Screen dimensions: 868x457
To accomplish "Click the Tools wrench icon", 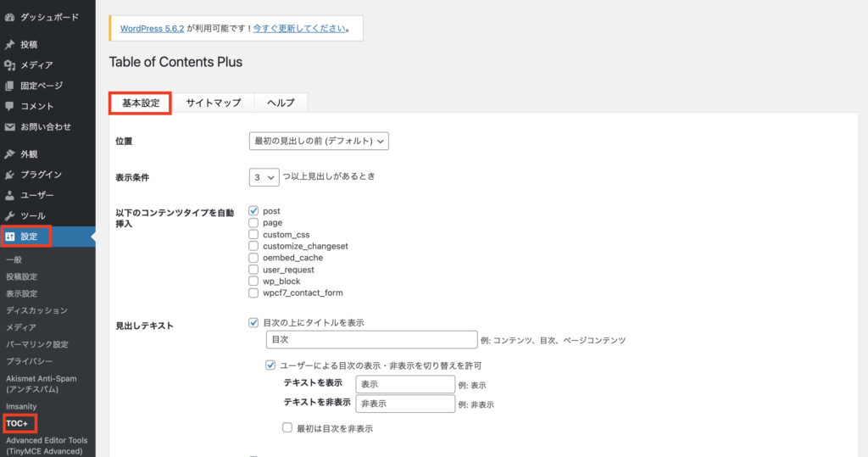I will [x=9, y=215].
